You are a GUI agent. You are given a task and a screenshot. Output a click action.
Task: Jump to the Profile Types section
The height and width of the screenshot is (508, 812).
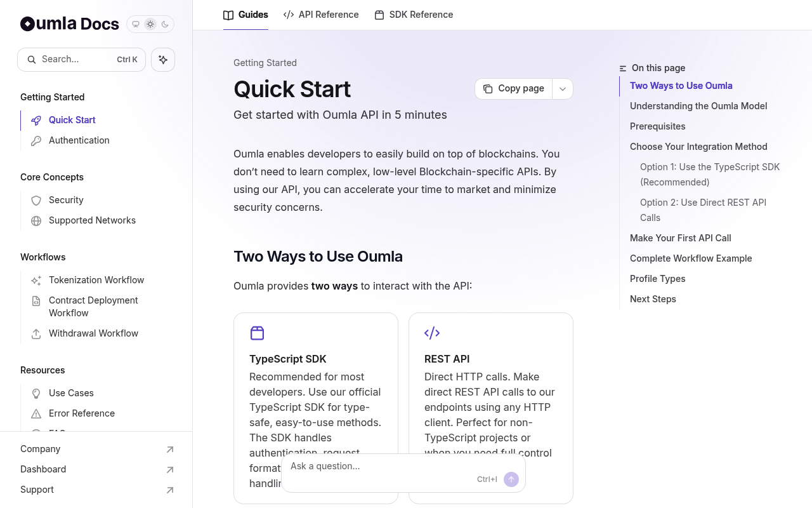tap(658, 279)
